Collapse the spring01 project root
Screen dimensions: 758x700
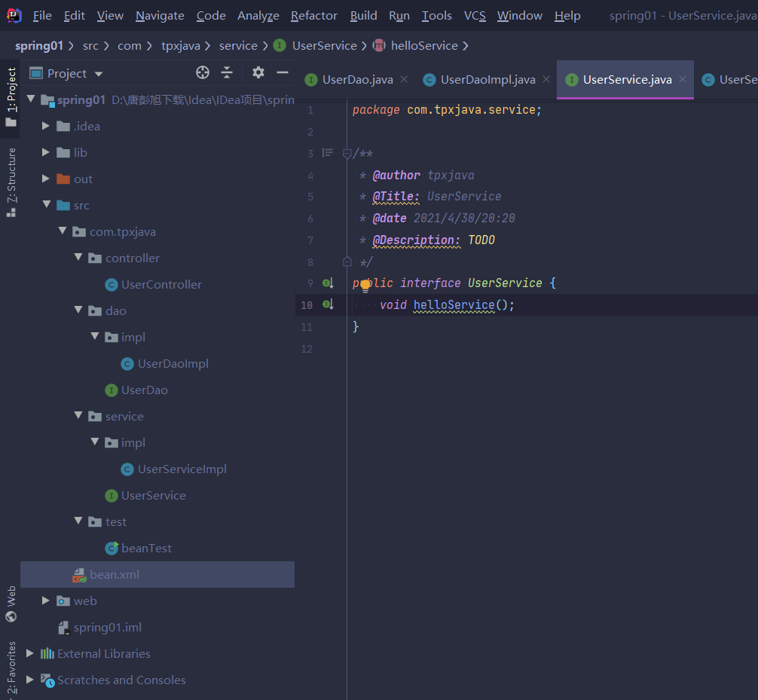point(31,99)
